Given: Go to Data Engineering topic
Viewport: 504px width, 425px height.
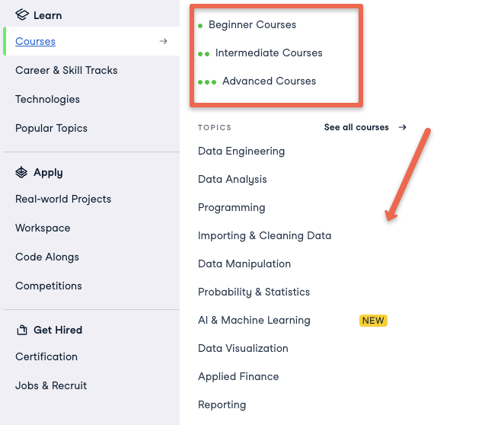Looking at the screenshot, I should (x=241, y=151).
